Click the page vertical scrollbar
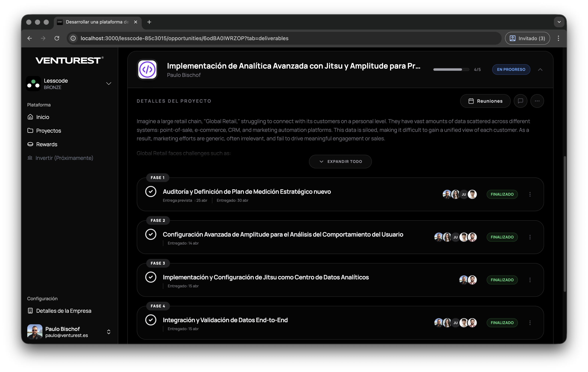588x372 pixels. (x=565, y=224)
